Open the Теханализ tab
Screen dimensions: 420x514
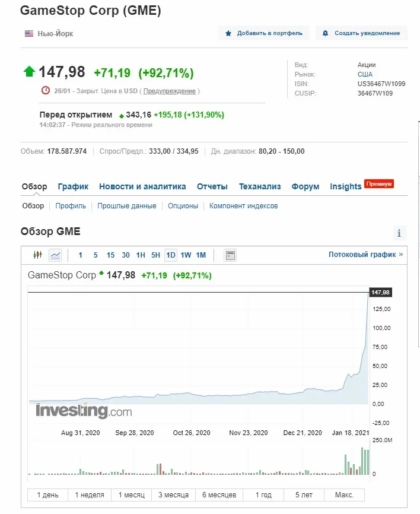point(260,186)
